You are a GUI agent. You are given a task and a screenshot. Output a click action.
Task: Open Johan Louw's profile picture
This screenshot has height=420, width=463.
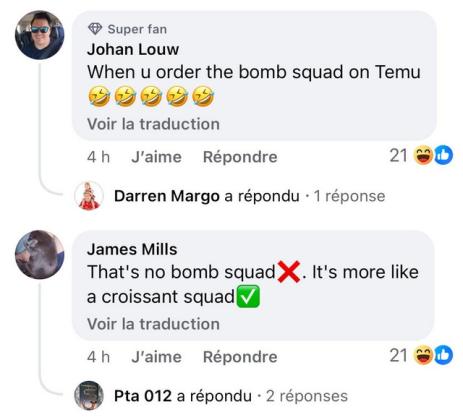40,35
